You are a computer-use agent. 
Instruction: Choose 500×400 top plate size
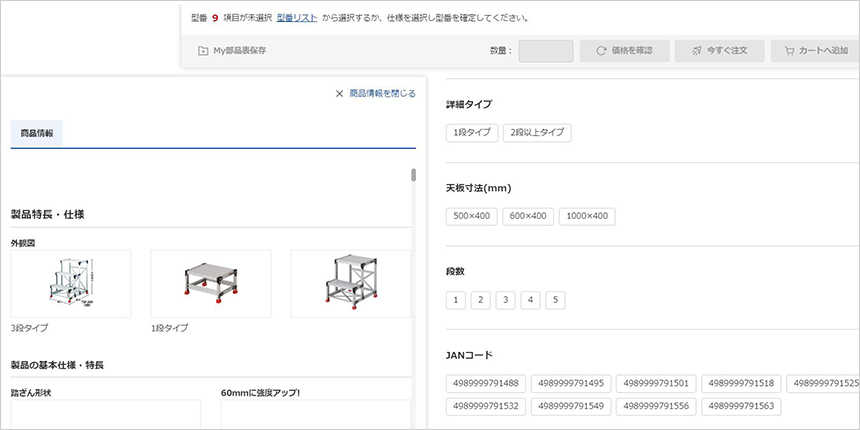tap(472, 216)
